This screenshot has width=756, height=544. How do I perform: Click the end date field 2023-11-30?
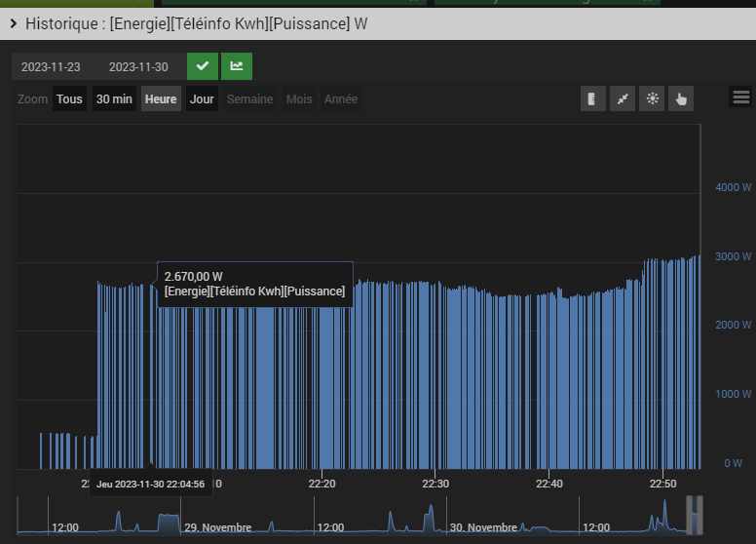(138, 67)
